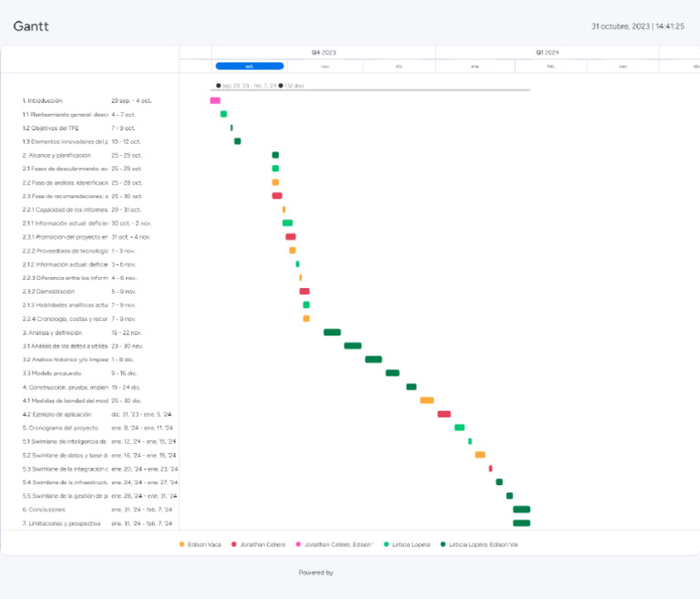
Task: Click the orange 2.2.2 Proveedores bar
Action: click(x=293, y=250)
